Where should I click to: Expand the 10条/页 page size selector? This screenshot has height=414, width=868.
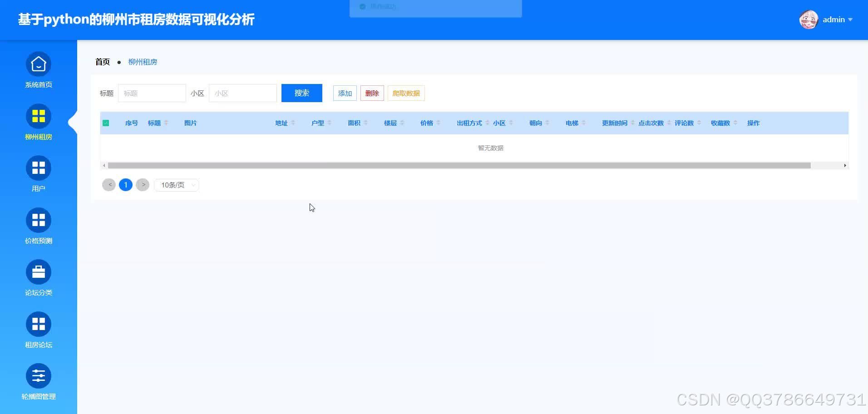pos(176,185)
